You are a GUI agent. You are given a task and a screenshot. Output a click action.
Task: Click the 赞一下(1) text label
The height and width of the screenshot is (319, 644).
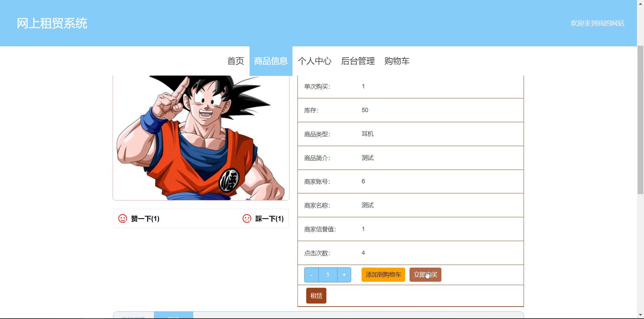click(145, 219)
